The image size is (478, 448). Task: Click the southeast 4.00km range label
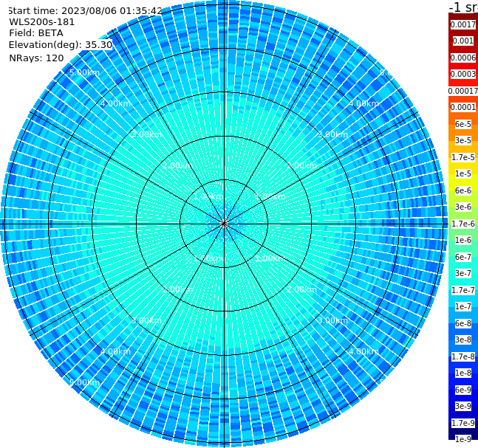pos(363,351)
